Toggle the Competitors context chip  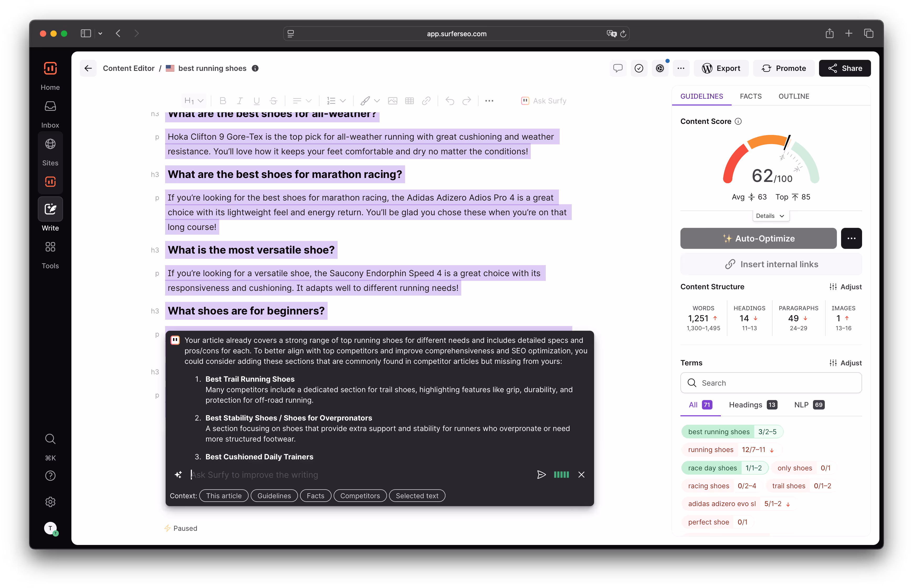360,496
